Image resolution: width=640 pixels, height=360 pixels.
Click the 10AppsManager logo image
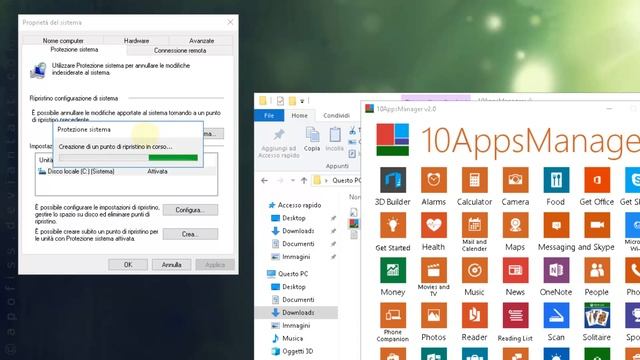392,140
